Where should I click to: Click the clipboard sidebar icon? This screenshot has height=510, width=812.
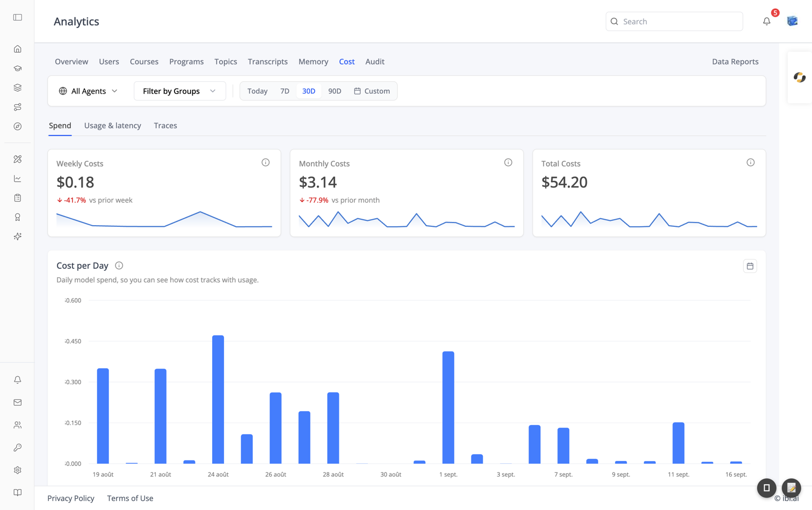[18, 198]
